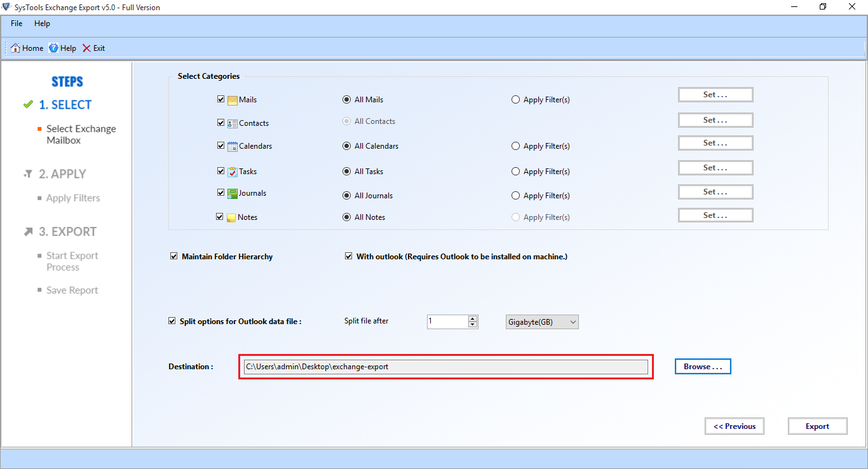
Task: Toggle the With outlook checkbox
Action: [349, 257]
